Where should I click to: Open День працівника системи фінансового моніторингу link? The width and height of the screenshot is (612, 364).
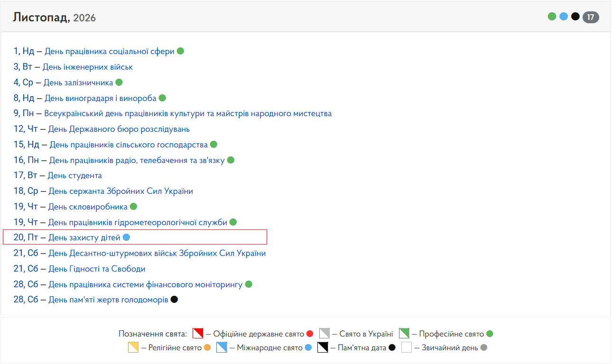tap(146, 284)
